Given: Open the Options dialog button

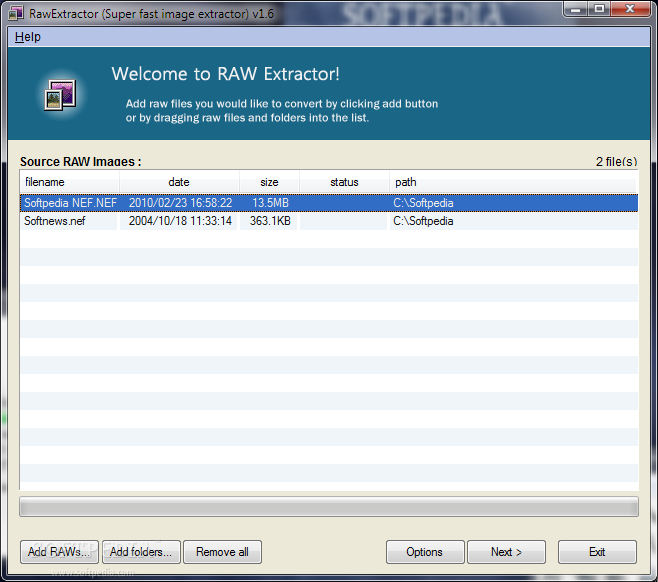Looking at the screenshot, I should pyautogui.click(x=425, y=552).
